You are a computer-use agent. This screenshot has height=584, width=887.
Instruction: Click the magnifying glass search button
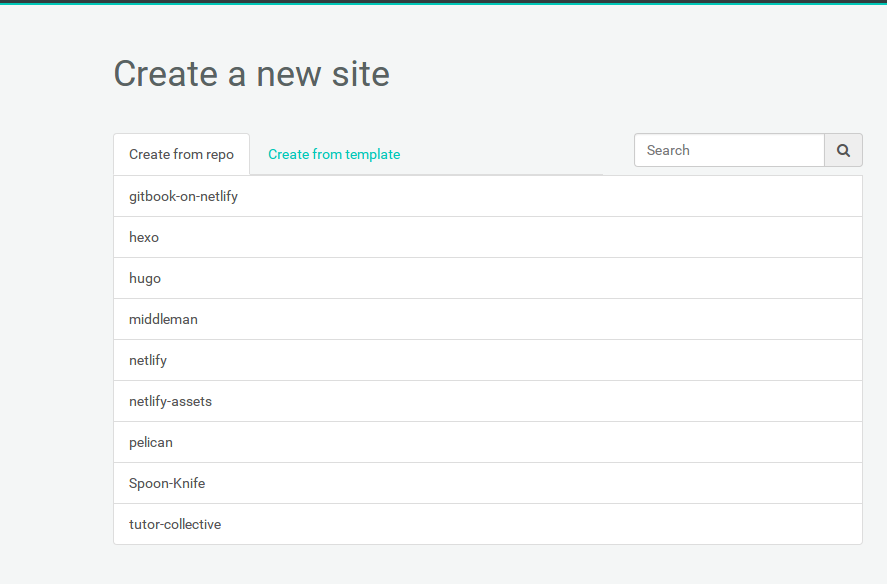tap(843, 151)
